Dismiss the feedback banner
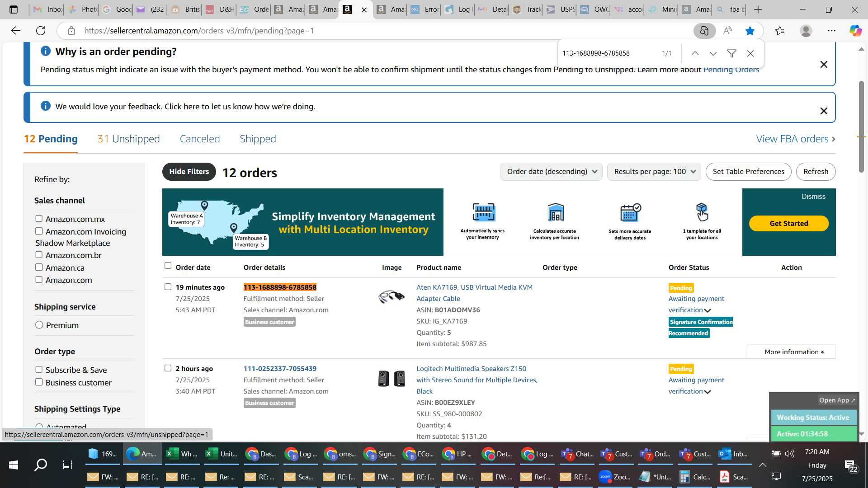Image resolution: width=868 pixels, height=488 pixels. click(824, 111)
